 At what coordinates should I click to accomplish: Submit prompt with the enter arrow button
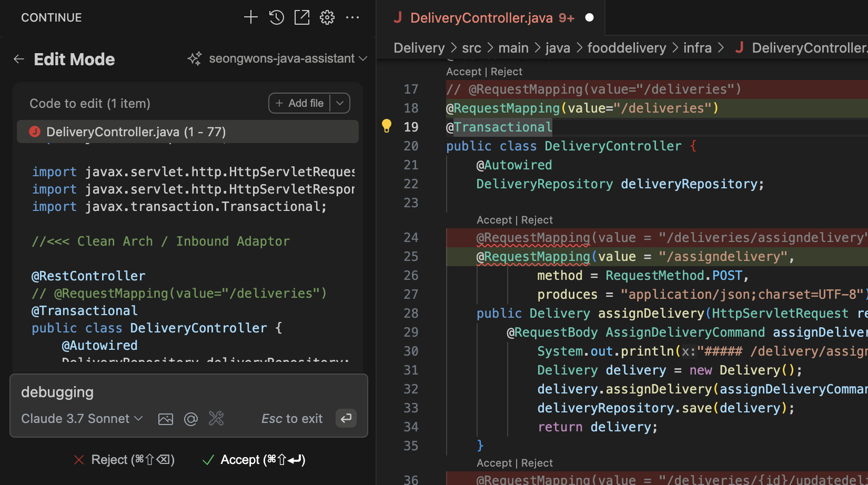click(346, 418)
